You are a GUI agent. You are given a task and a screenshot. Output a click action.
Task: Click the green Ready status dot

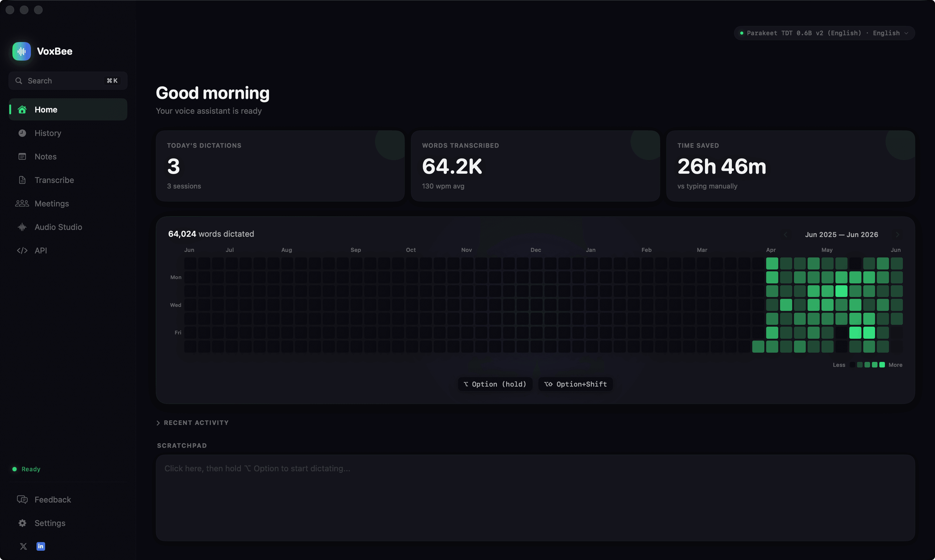tap(14, 469)
